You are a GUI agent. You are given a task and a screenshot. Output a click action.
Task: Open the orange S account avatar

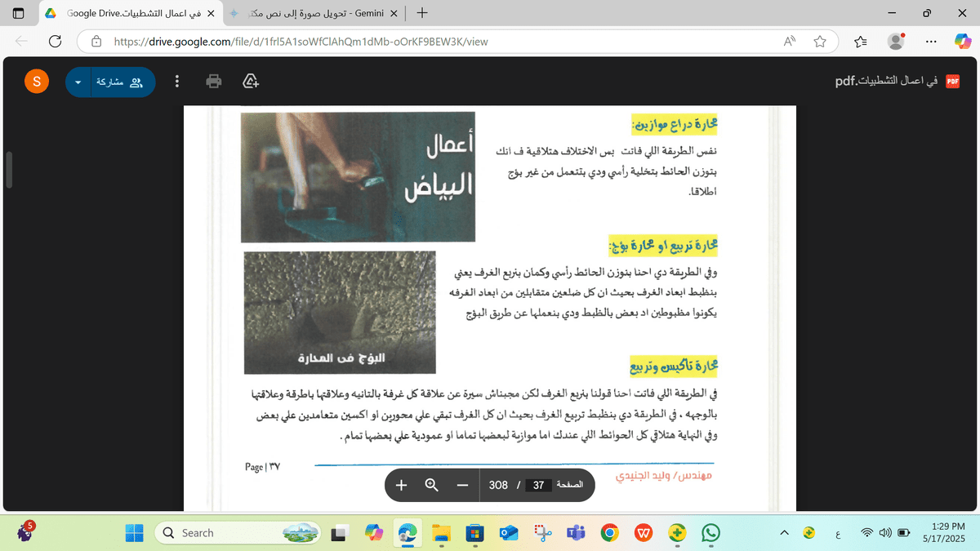pyautogui.click(x=36, y=82)
